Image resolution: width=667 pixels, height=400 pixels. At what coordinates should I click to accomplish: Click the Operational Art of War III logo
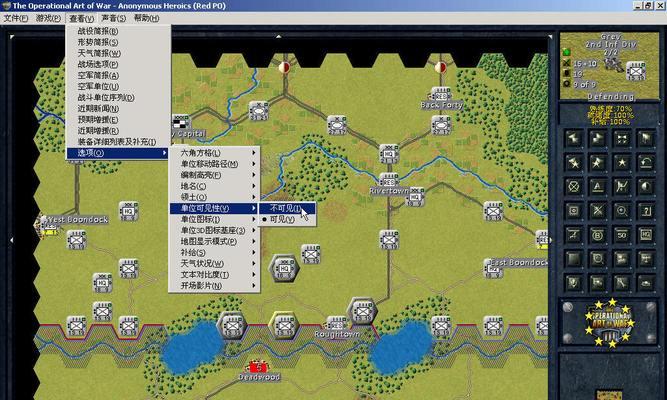(610, 323)
